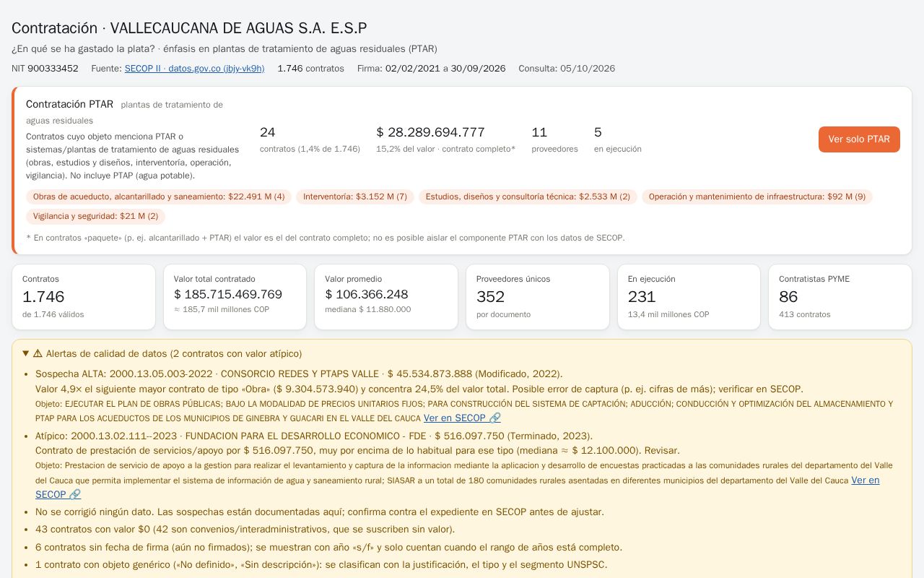Click the 'Consulta: 05/10/2026' date
This screenshot has width=924, height=578.
[567, 69]
